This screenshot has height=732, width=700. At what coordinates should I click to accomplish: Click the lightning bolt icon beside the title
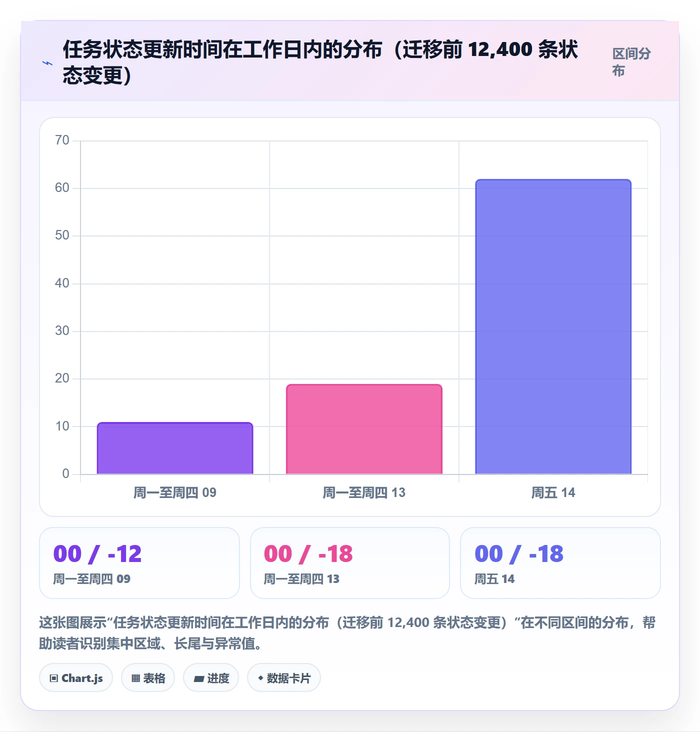point(47,63)
